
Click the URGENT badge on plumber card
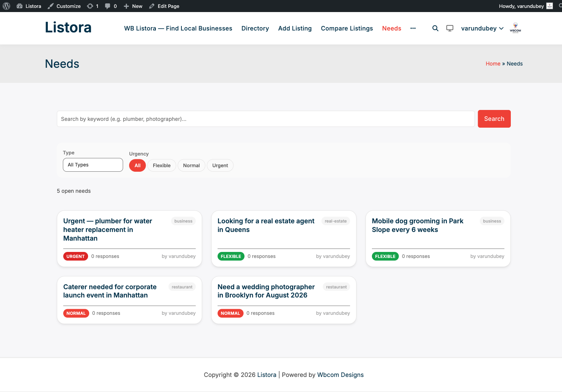(76, 256)
